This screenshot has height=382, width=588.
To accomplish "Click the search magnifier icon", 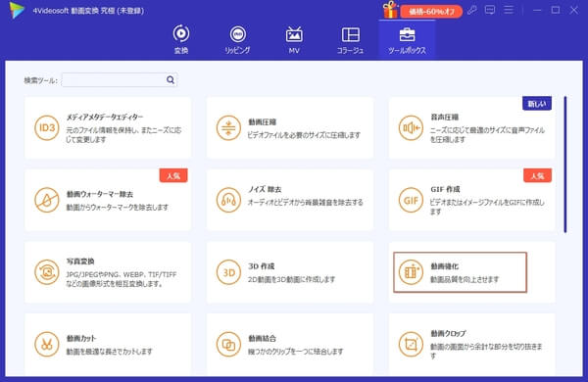I will coord(171,80).
